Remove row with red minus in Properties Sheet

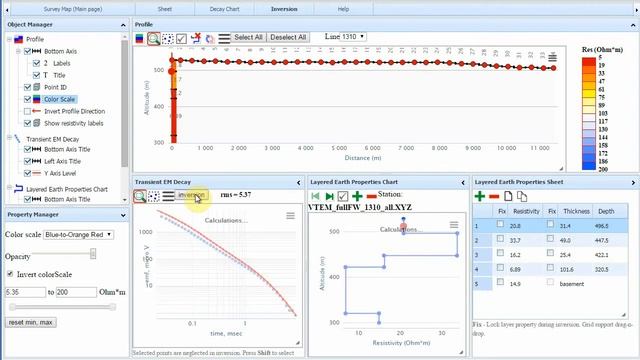pyautogui.click(x=494, y=197)
